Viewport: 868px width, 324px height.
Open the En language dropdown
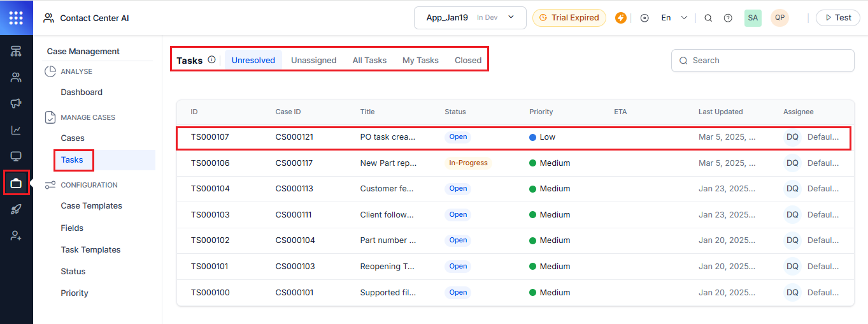click(x=674, y=18)
